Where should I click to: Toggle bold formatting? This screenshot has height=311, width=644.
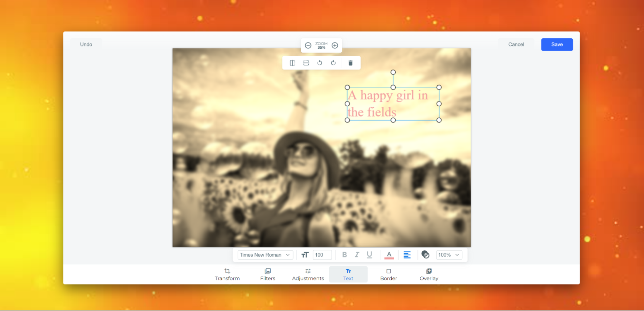coord(344,255)
